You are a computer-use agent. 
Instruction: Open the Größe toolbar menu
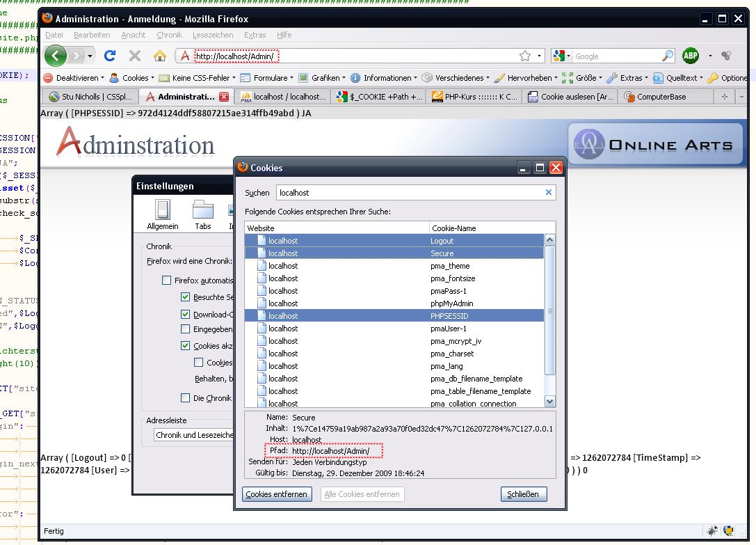[582, 78]
